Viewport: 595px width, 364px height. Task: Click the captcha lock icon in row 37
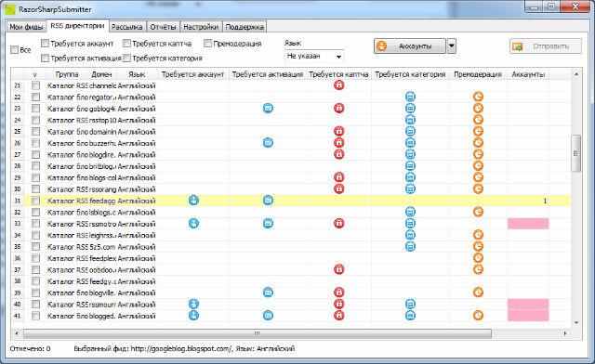coord(338,269)
